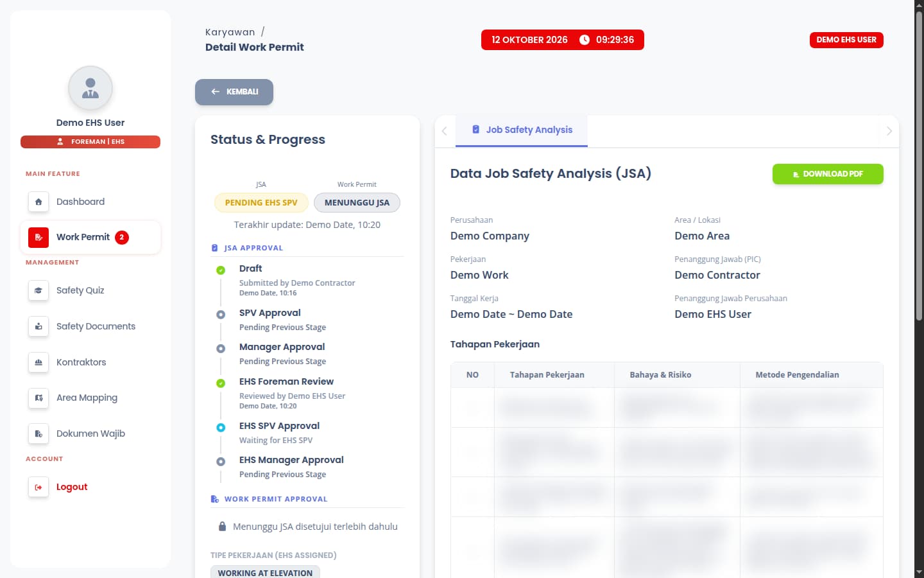Click the blue EHS SPV Approval marker

(x=221, y=428)
